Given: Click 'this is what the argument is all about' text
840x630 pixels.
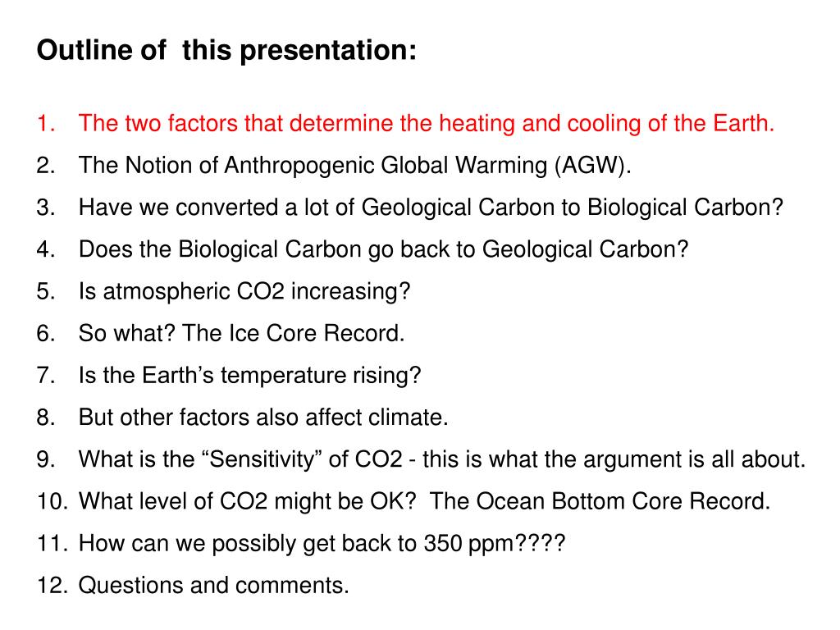Looking at the screenshot, I should click(614, 459).
